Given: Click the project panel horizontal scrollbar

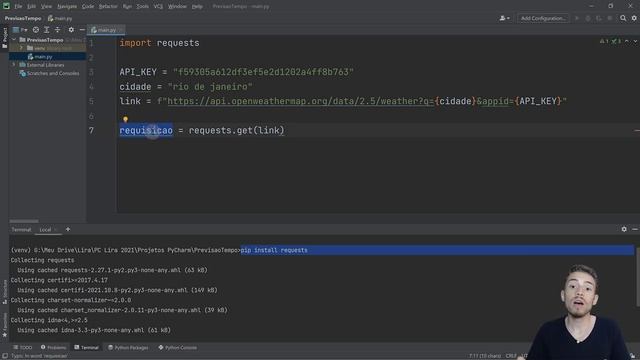Looking at the screenshot, I should click(x=24, y=221).
